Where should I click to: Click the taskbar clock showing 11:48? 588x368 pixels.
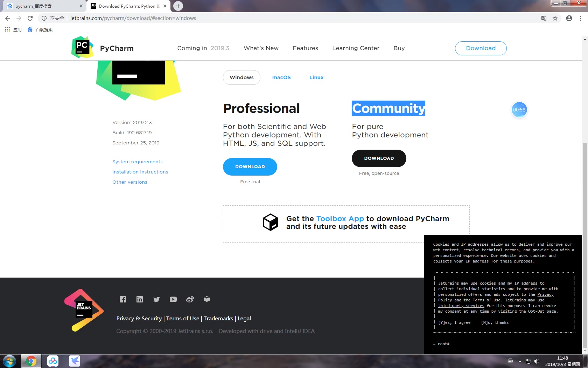click(562, 361)
